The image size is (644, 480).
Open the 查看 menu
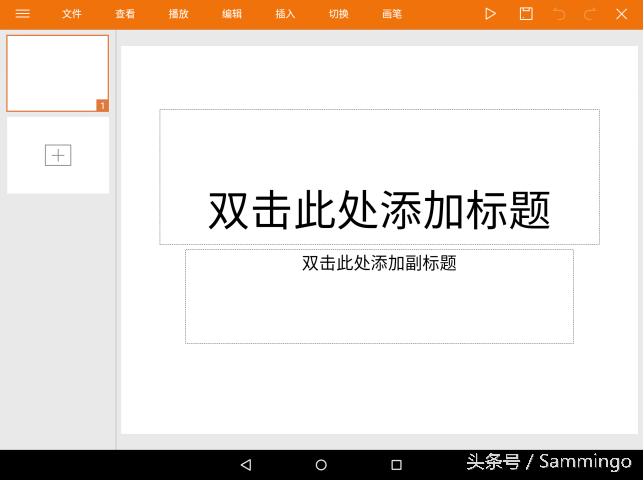pyautogui.click(x=125, y=14)
